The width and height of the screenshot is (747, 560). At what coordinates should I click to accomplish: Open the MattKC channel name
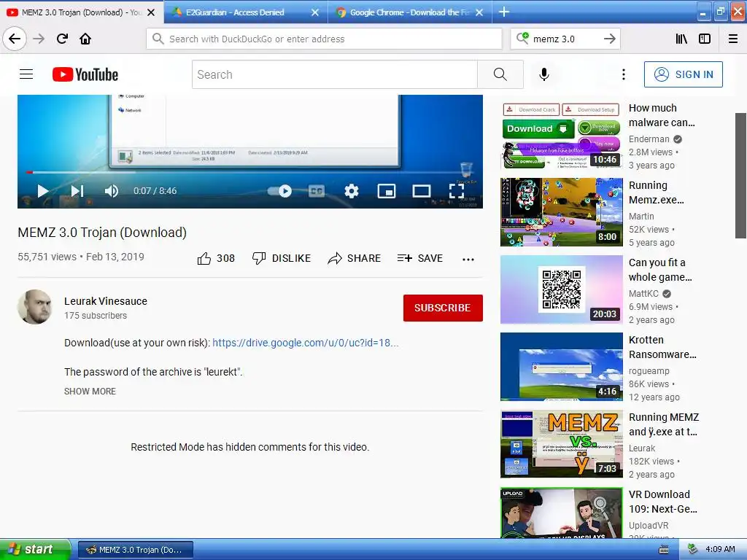(643, 294)
